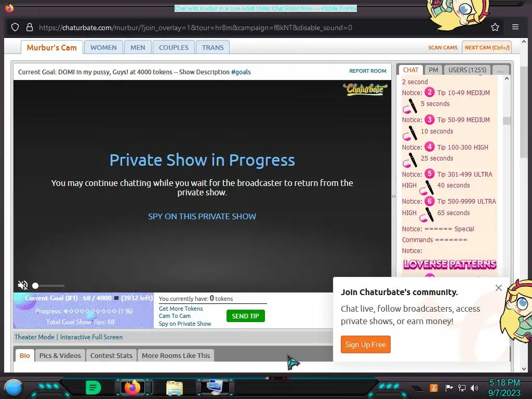Screen dimensions: 532x399
Task: Switch to the CHAT tab
Action: tap(410, 70)
